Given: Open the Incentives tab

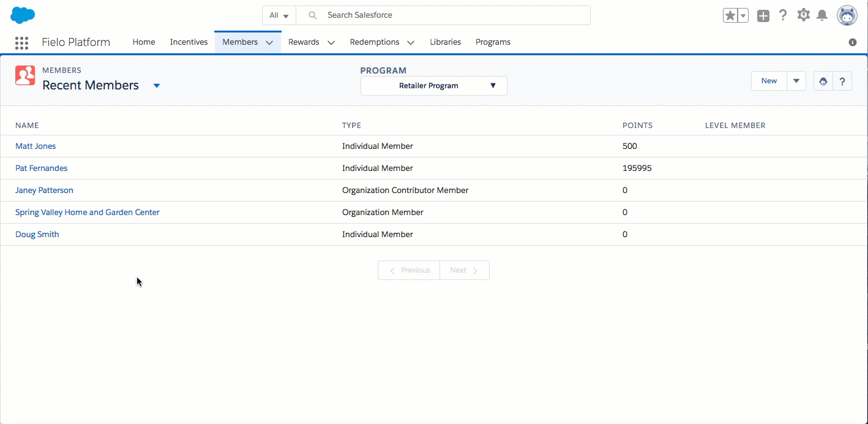Looking at the screenshot, I should click(189, 42).
